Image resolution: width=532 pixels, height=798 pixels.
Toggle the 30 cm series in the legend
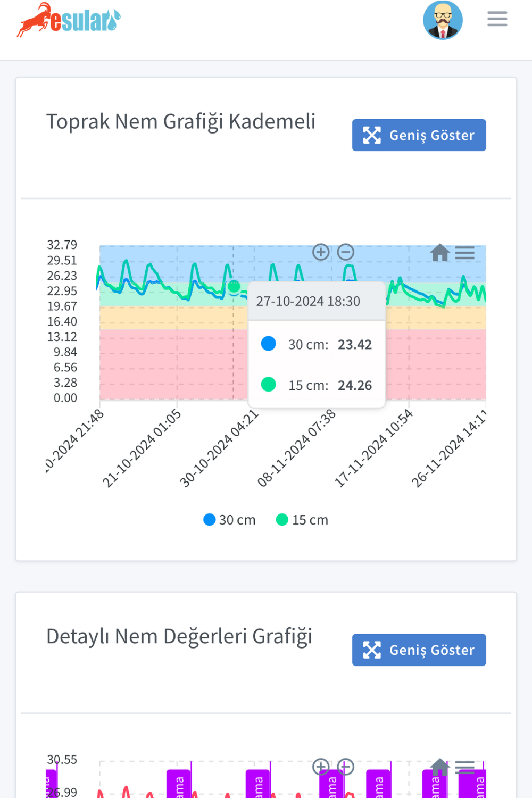click(229, 520)
